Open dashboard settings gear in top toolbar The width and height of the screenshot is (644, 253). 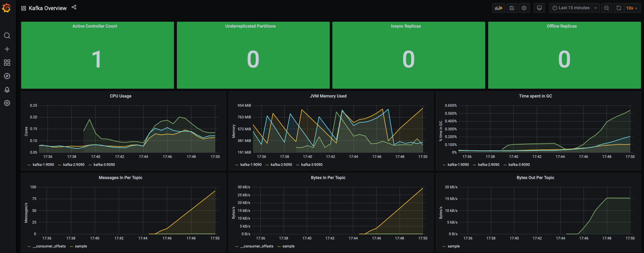pos(524,8)
